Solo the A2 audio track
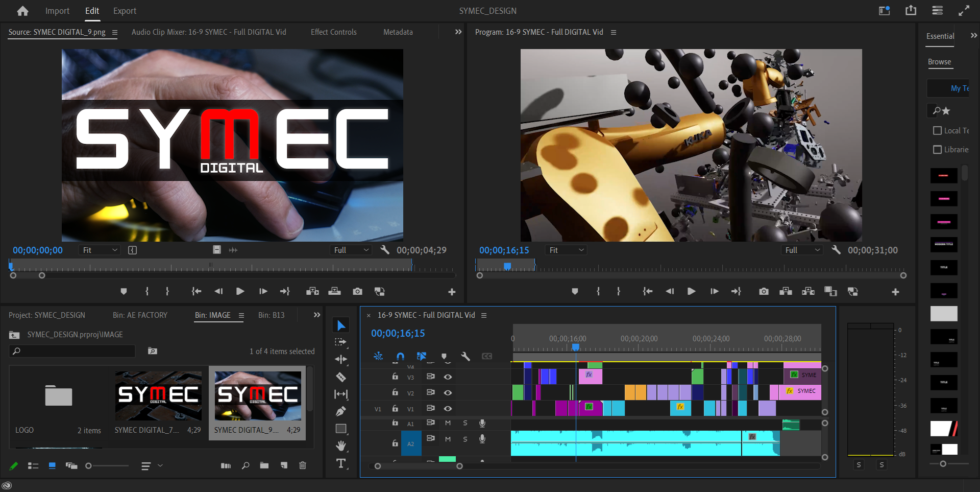The height and width of the screenshot is (492, 980). pyautogui.click(x=465, y=439)
